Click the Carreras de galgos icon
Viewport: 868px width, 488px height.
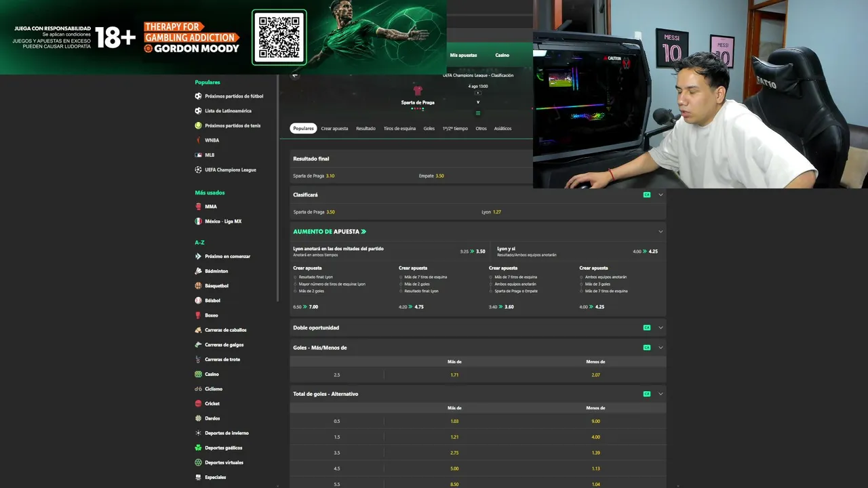pyautogui.click(x=198, y=345)
